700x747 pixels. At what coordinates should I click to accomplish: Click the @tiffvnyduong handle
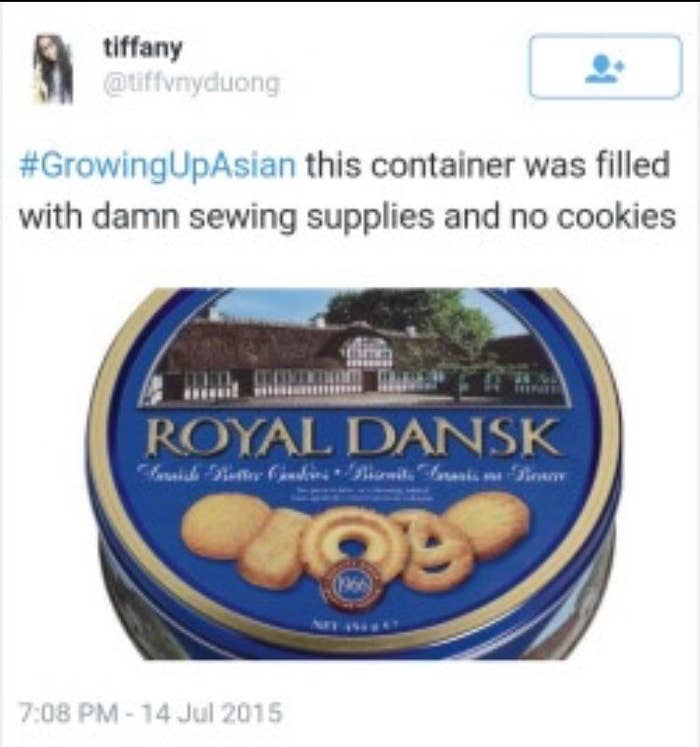(x=192, y=83)
